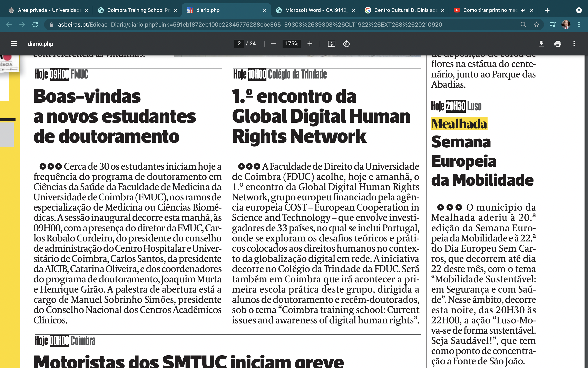Viewport: 588px width, 368px height.
Task: Open a new browser tab
Action: click(547, 10)
